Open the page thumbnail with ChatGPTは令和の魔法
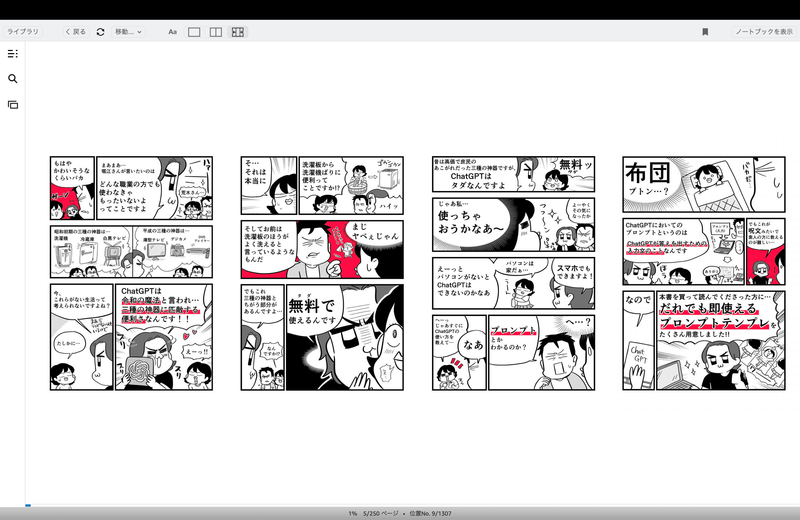 (131, 274)
